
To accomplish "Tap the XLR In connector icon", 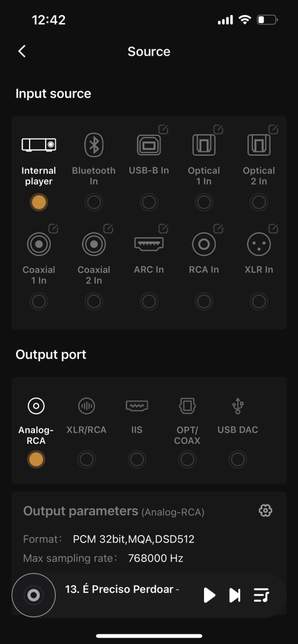I will coord(259,245).
